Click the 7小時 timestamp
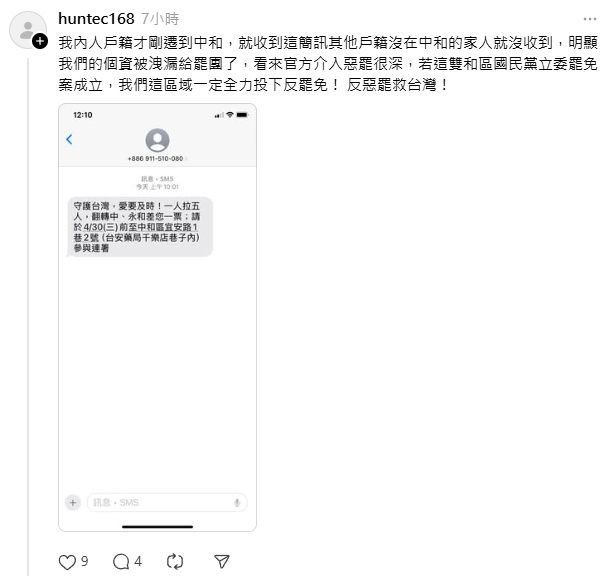The width and height of the screenshot is (616, 576). (160, 18)
